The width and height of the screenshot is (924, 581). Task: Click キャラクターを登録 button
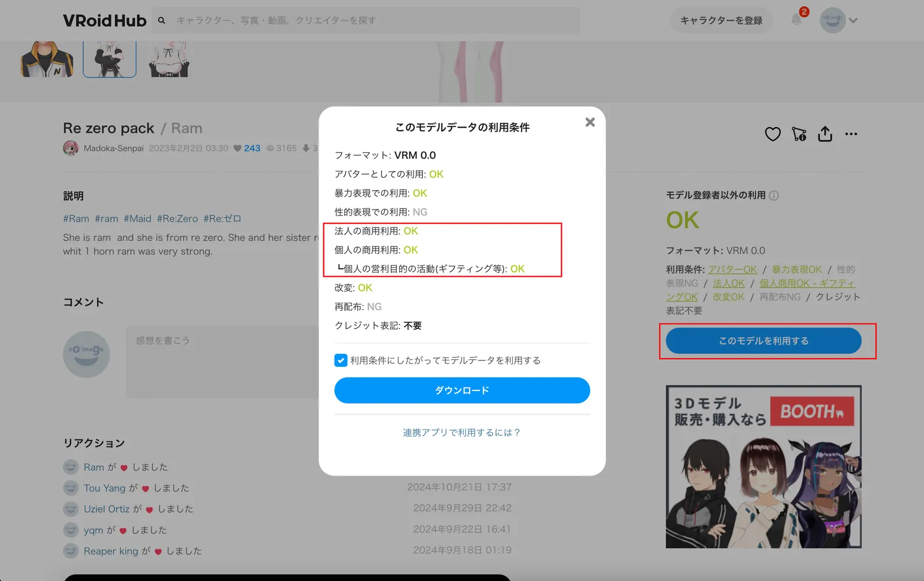click(721, 20)
